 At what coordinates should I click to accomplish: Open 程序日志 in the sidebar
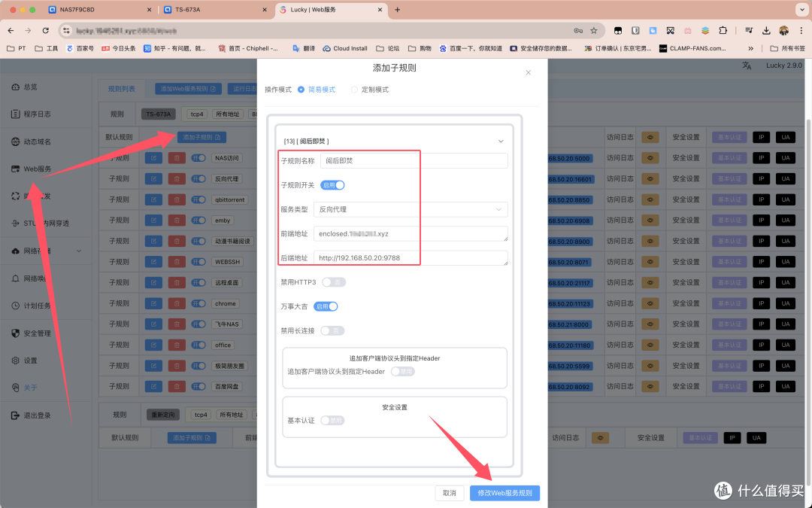coord(31,114)
